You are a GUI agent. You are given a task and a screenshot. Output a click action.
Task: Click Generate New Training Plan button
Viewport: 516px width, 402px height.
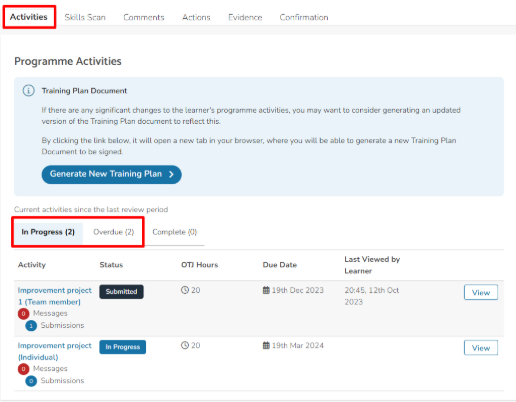pos(111,174)
